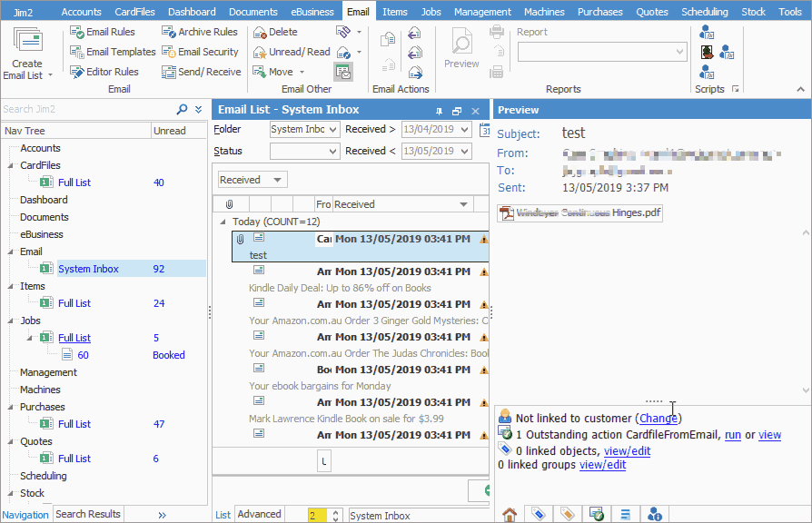
Task: Open Email Templates
Action: (111, 51)
